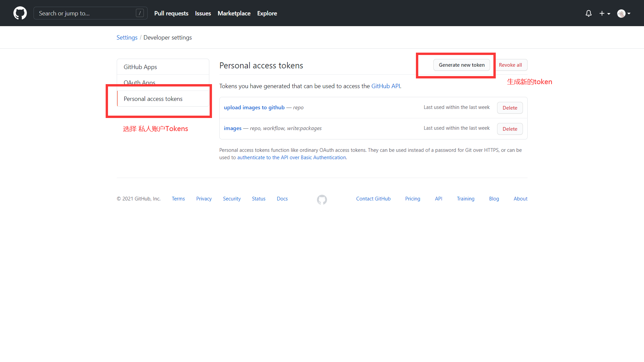
Task: Click Last used text for upload images token
Action: (x=457, y=107)
